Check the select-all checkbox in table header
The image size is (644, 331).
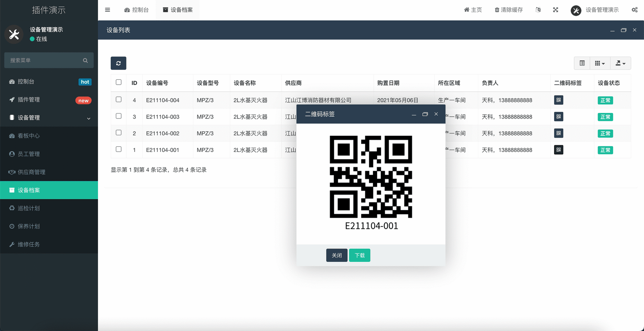tap(119, 82)
